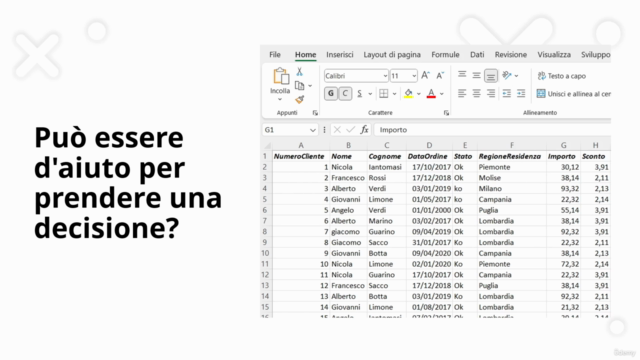Select the Copia formato paintbrush
Viewport: 640px width, 360px height.
300,99
